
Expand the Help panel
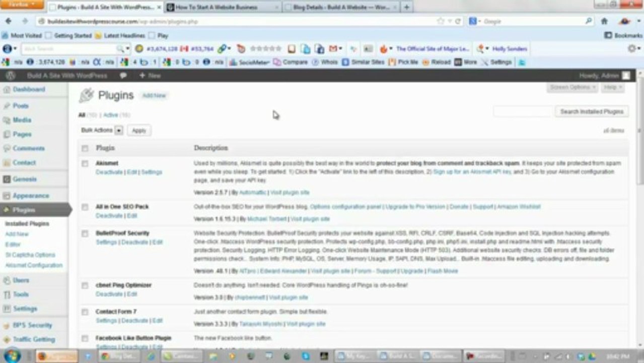point(612,87)
